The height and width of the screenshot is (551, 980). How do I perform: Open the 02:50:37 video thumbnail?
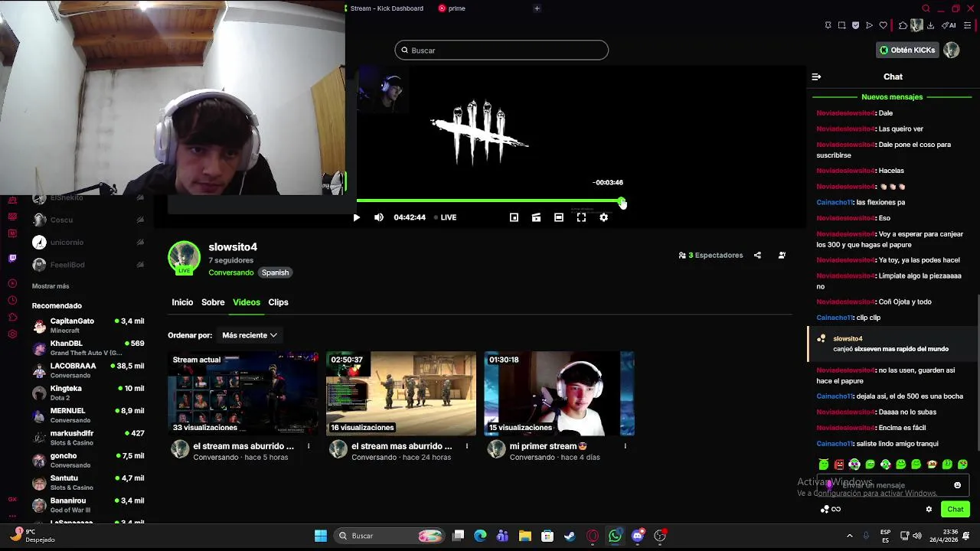point(401,393)
